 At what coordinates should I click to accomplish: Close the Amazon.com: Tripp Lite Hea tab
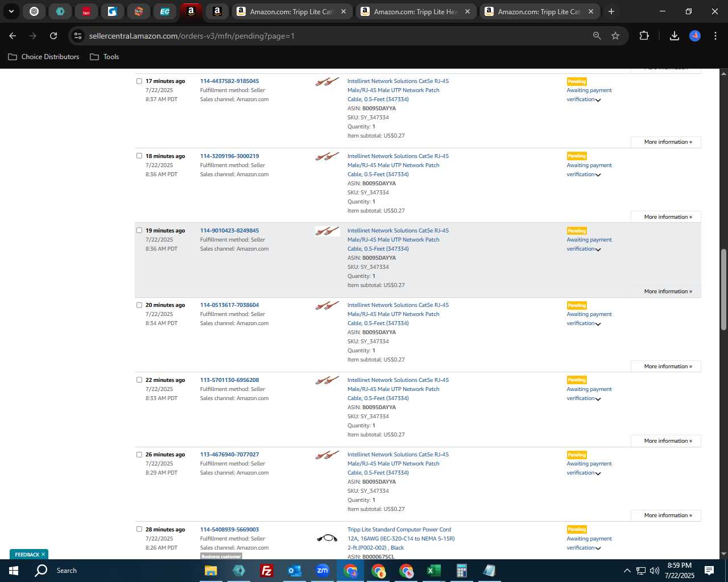(468, 11)
